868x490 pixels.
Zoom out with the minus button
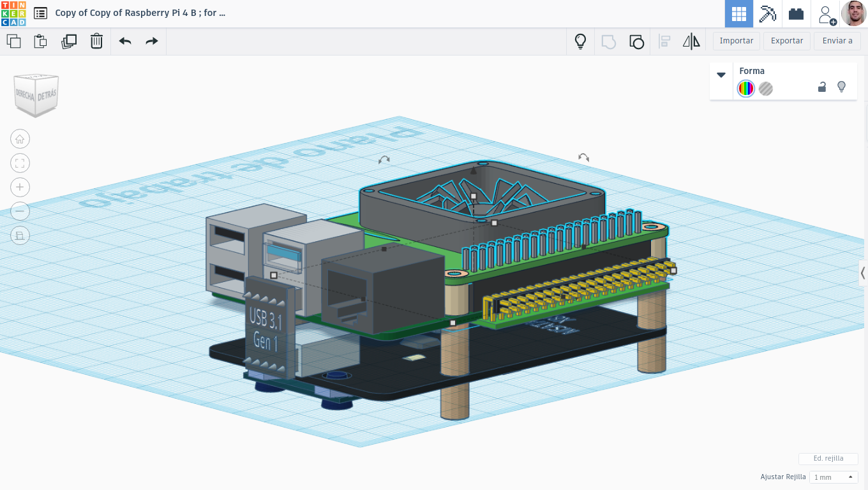[x=20, y=211]
